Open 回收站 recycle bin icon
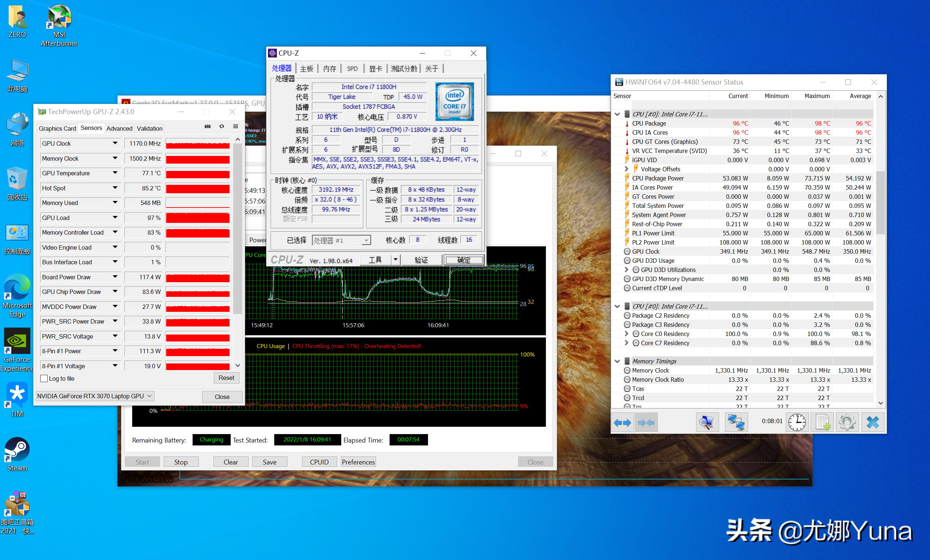The image size is (930, 560). point(17,184)
